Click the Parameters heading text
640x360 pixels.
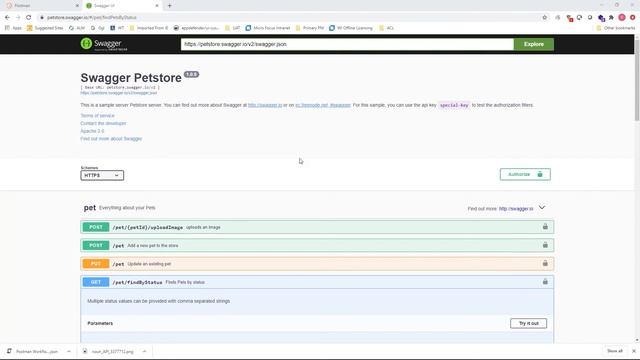coord(100,323)
